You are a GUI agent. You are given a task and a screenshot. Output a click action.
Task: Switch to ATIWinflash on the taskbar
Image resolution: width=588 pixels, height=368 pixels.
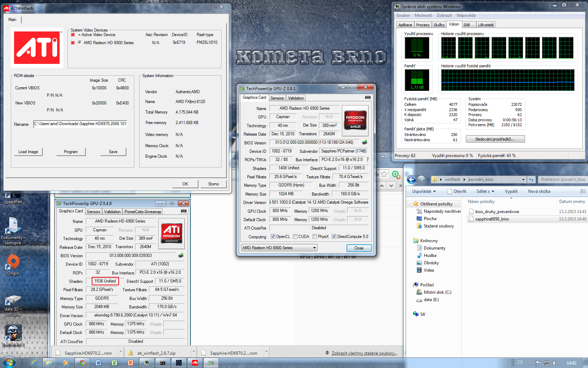(x=195, y=363)
